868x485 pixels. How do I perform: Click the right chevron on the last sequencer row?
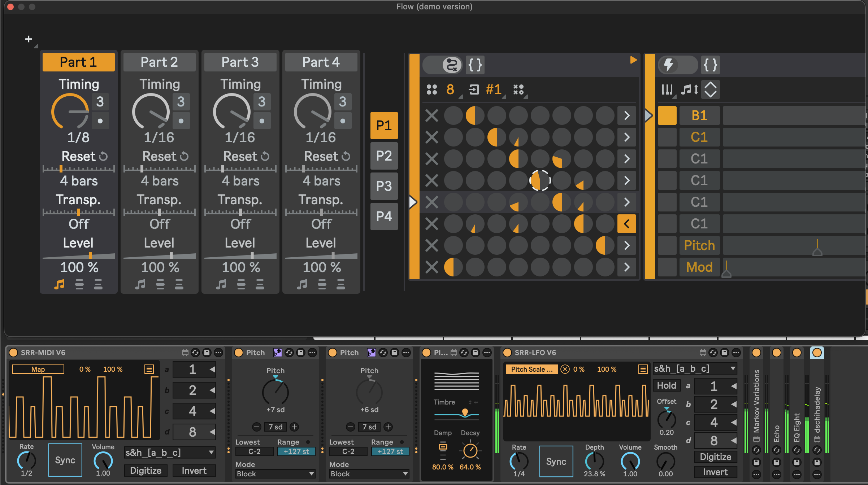pyautogui.click(x=627, y=267)
